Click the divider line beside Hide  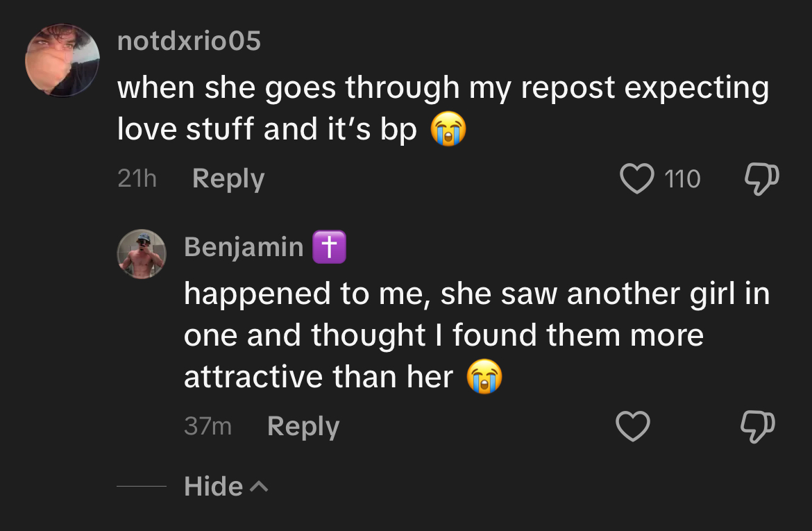pyautogui.click(x=142, y=486)
